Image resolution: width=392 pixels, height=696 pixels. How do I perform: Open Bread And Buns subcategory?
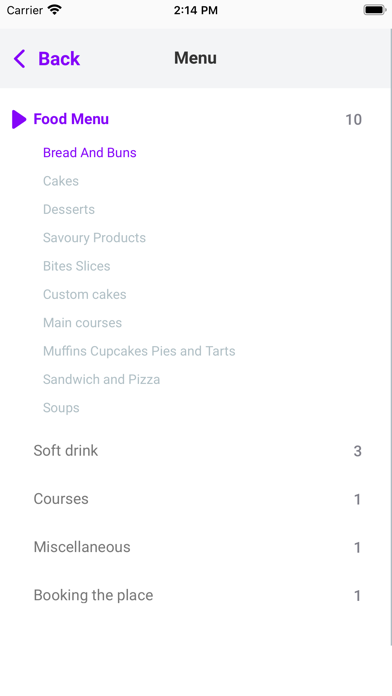[90, 153]
